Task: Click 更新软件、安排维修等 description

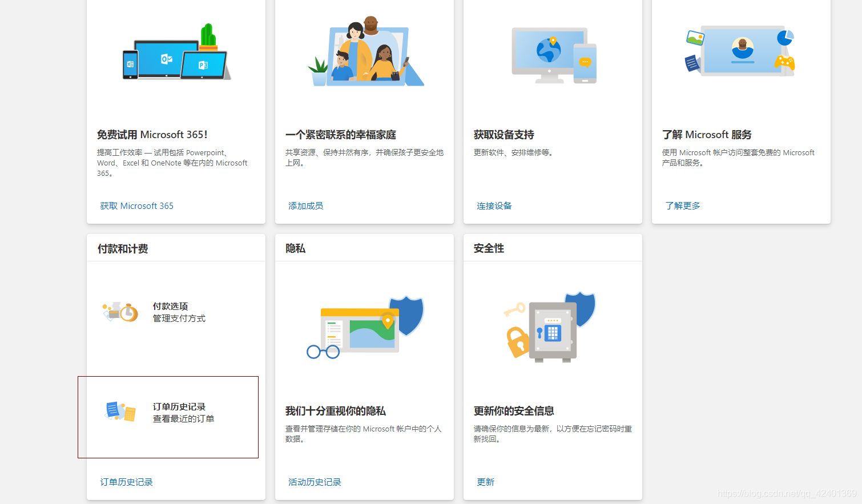Action: point(513,152)
